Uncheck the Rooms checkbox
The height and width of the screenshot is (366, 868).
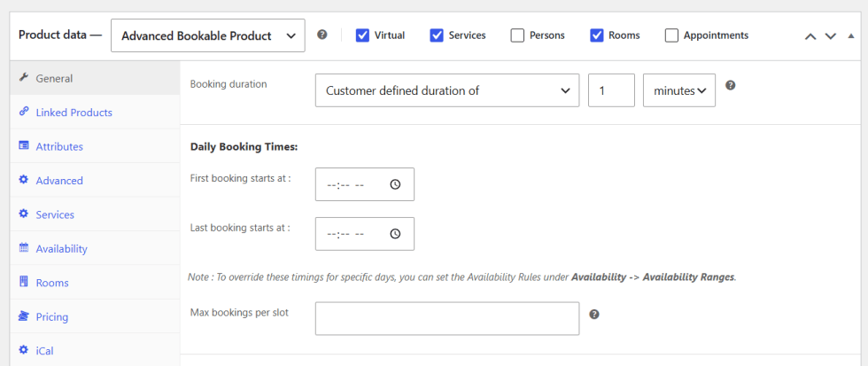[597, 35]
